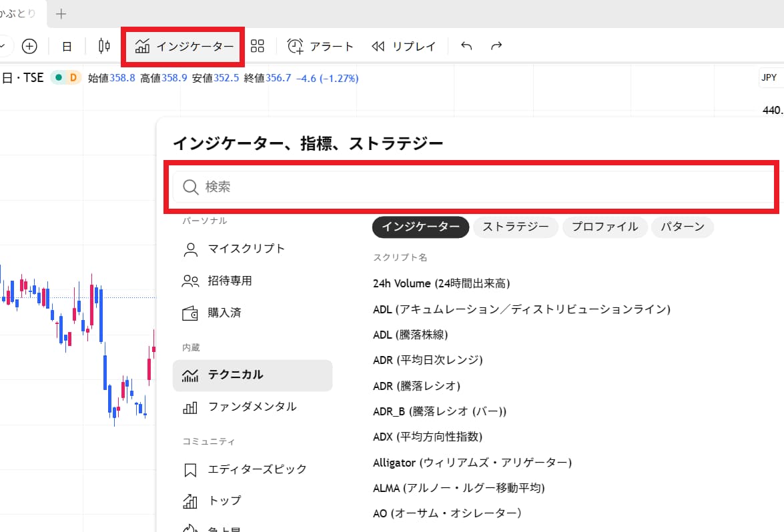784x532 pixels.
Task: Select the ADX (平均方向性指数) indicator
Action: pyautogui.click(x=428, y=437)
